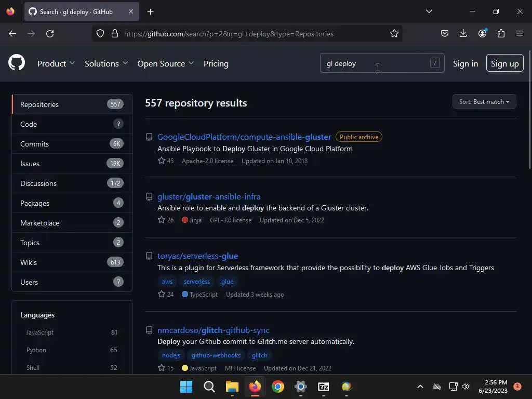Image resolution: width=532 pixels, height=399 pixels.
Task: Select the Packages filter
Action: [x=72, y=203]
